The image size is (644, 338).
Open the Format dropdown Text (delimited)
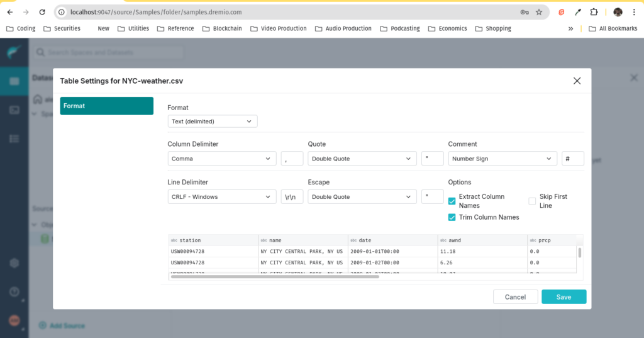(x=213, y=121)
